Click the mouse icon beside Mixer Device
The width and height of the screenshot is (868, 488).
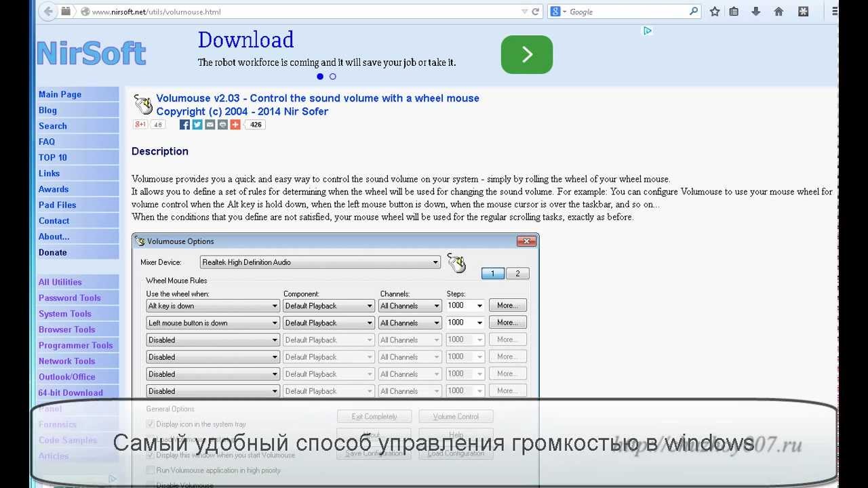click(x=456, y=263)
